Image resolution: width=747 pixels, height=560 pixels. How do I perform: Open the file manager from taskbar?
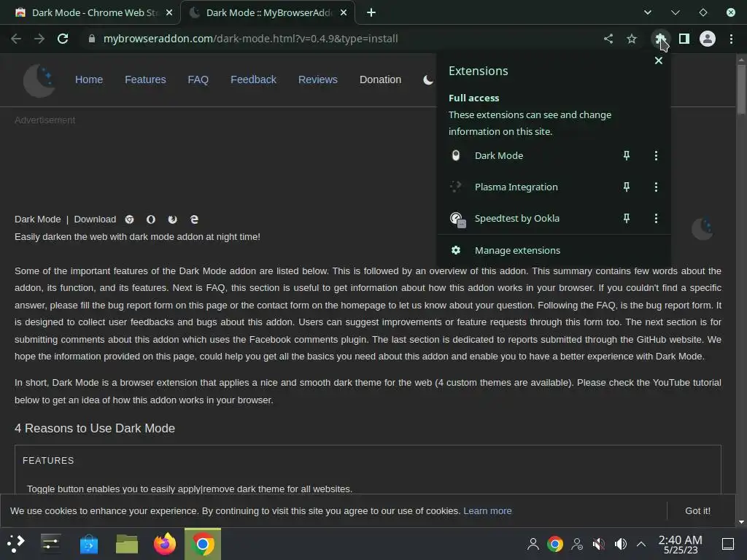[127, 544]
